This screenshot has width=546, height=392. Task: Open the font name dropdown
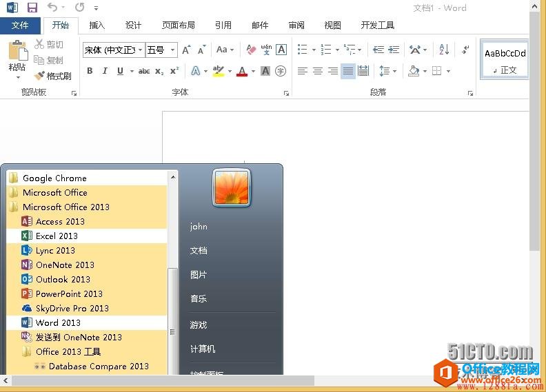click(x=141, y=50)
